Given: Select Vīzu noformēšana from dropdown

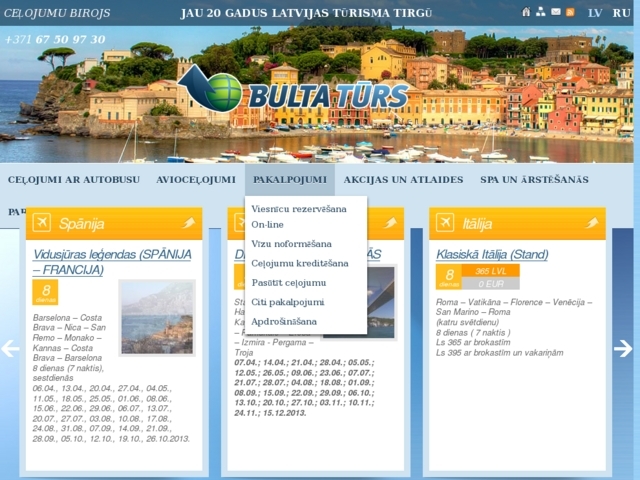Looking at the screenshot, I should coord(291,244).
